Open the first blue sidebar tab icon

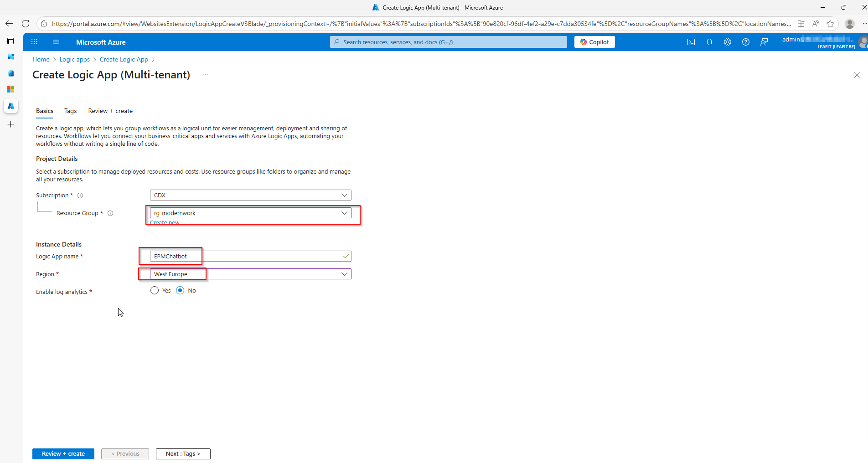pyautogui.click(x=11, y=57)
